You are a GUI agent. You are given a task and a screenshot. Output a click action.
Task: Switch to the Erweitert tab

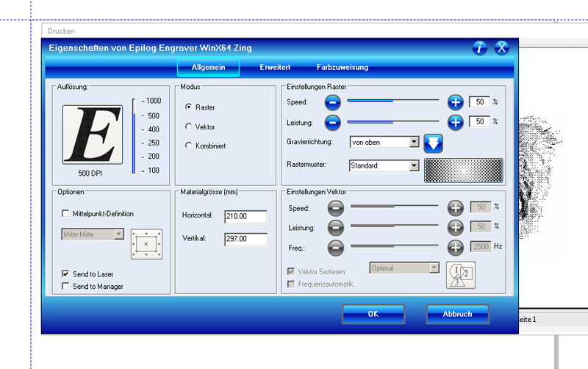point(276,68)
